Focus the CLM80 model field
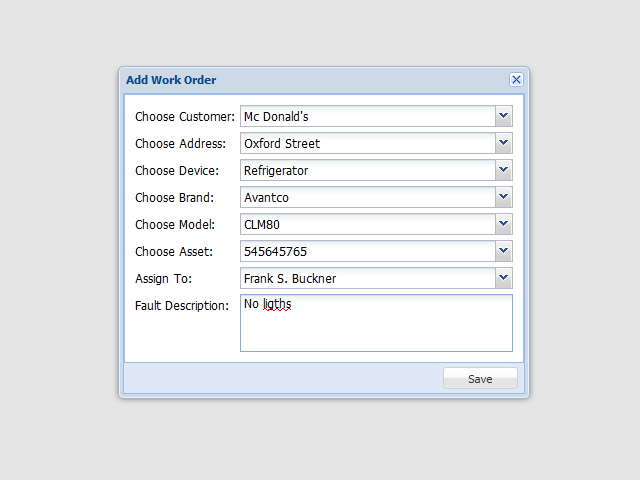 point(368,224)
